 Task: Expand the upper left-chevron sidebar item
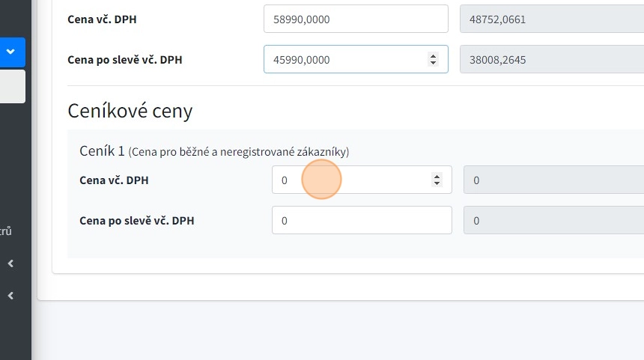[10, 263]
